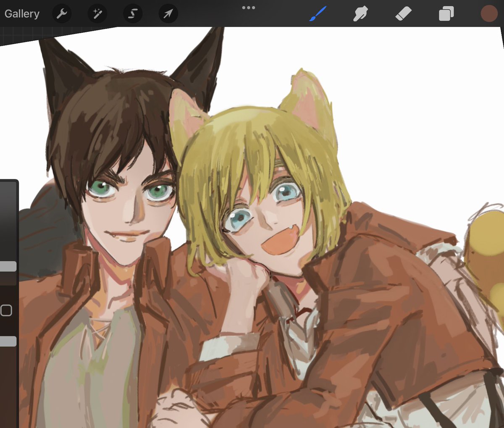Image resolution: width=504 pixels, height=428 pixels.
Task: Tap the square modify button in sidebar
Action: click(6, 310)
